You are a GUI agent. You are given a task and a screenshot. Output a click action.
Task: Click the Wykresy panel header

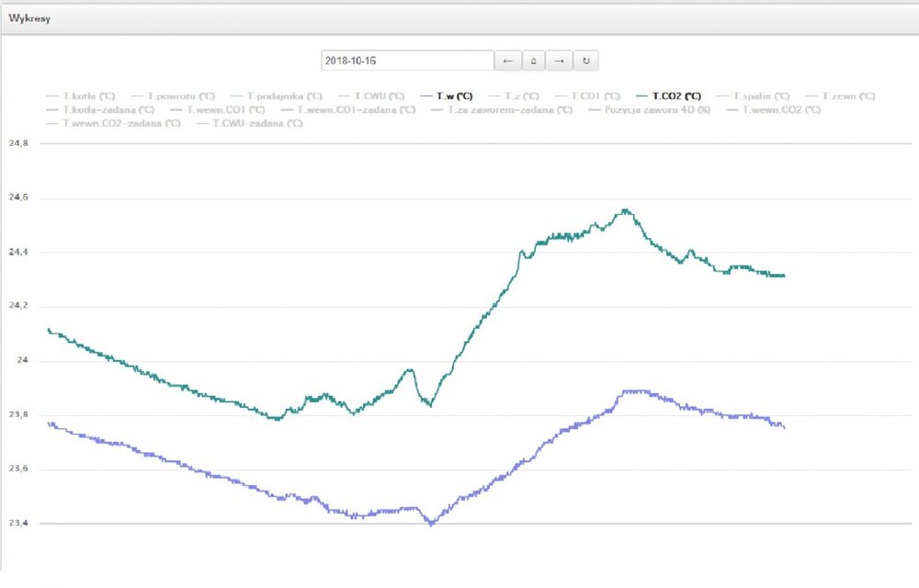point(28,18)
